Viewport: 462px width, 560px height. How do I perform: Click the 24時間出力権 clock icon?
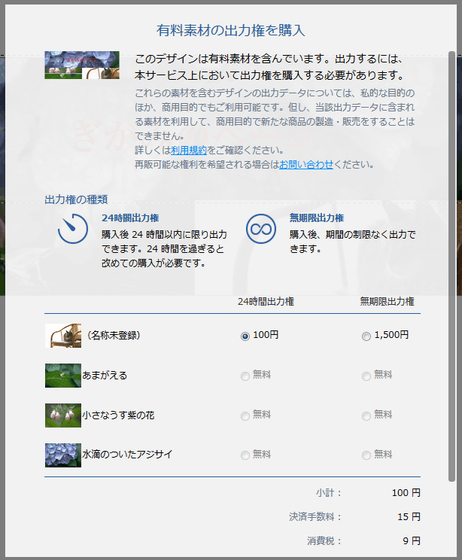pyautogui.click(x=73, y=229)
